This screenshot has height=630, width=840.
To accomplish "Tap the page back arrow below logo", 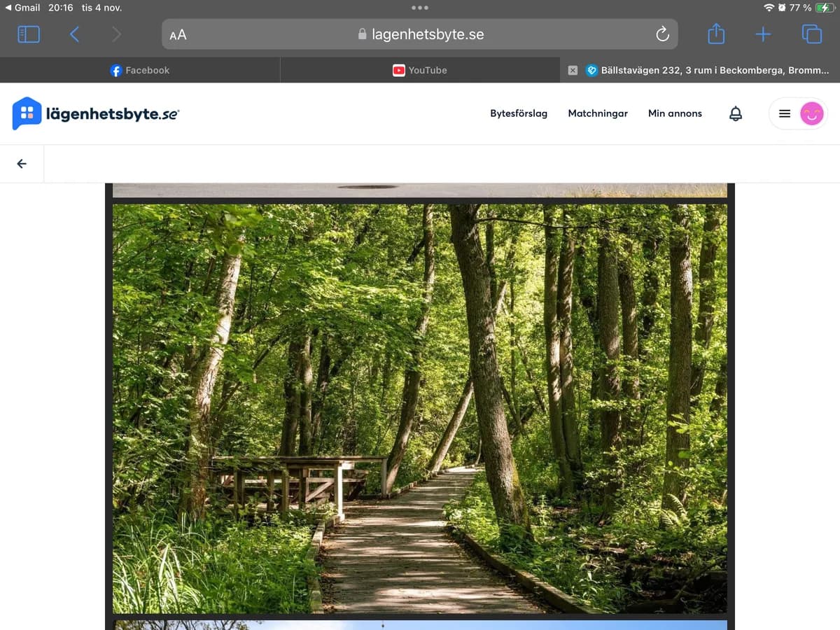I will click(x=22, y=164).
